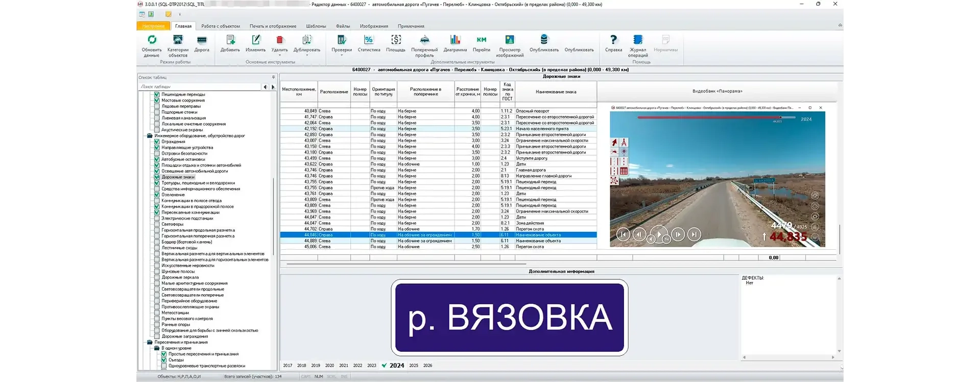Expand the Проверки dropdown menu
This screenshot has width=980, height=382.
click(342, 55)
